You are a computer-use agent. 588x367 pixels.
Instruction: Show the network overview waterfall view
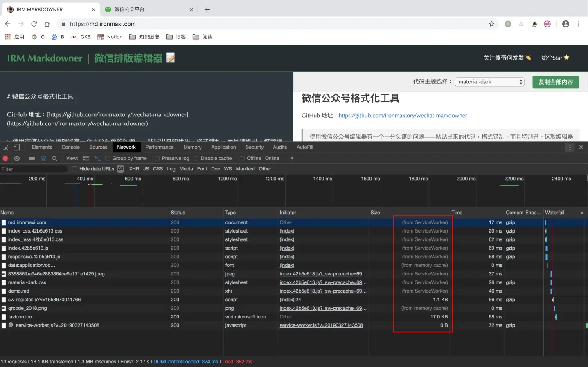pyautogui.click(x=97, y=158)
